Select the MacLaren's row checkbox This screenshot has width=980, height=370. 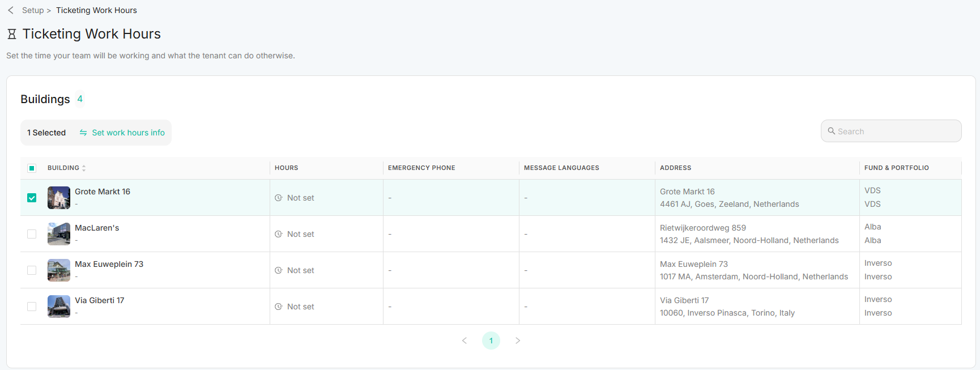click(32, 234)
